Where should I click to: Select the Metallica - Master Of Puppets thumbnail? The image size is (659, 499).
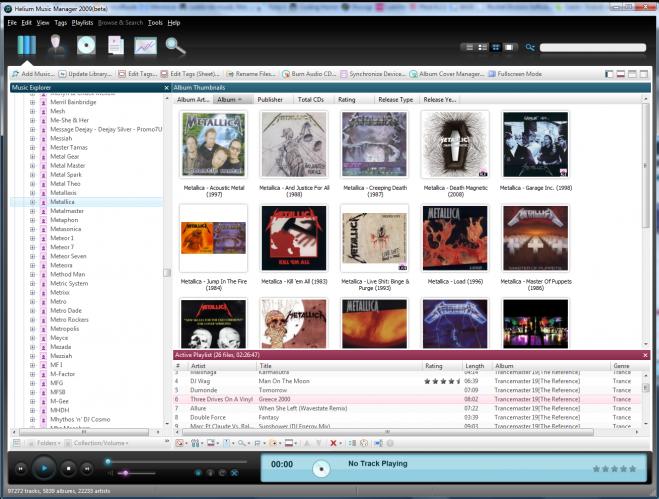[535, 238]
